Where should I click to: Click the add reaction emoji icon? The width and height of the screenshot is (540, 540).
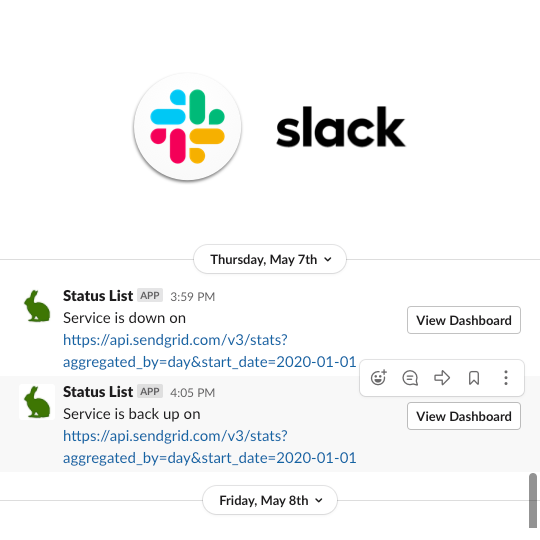coord(378,377)
